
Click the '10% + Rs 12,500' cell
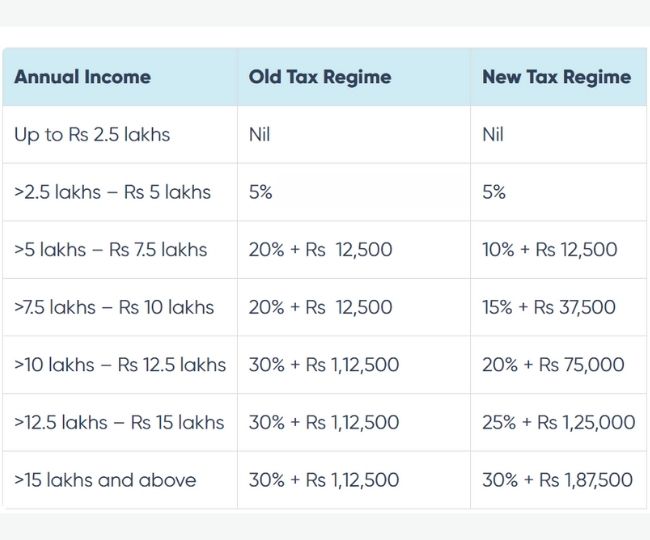549,250
